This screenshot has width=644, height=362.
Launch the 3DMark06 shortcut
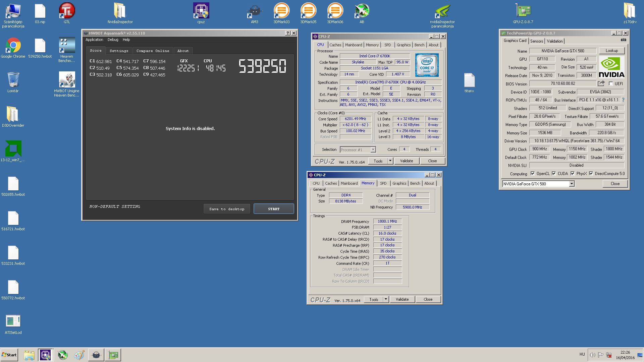(335, 13)
